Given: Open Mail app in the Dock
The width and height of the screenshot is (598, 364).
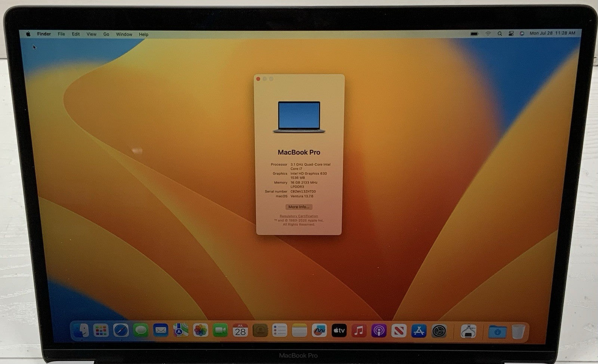Looking at the screenshot, I should pyautogui.click(x=161, y=331).
